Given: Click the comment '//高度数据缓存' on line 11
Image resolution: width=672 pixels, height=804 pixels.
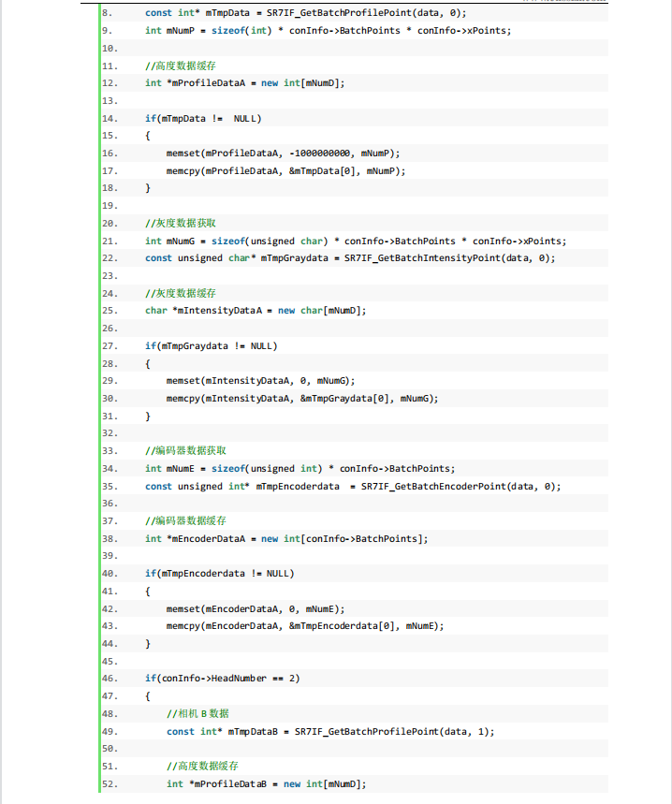Looking at the screenshot, I should pyautogui.click(x=181, y=66).
